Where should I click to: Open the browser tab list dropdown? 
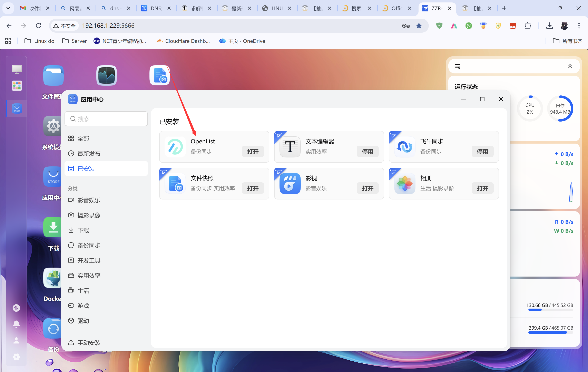[x=8, y=8]
